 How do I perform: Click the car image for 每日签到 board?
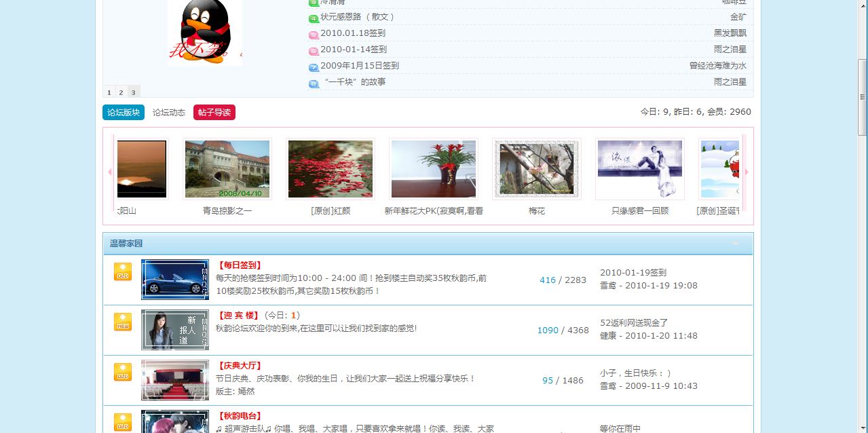click(x=175, y=280)
